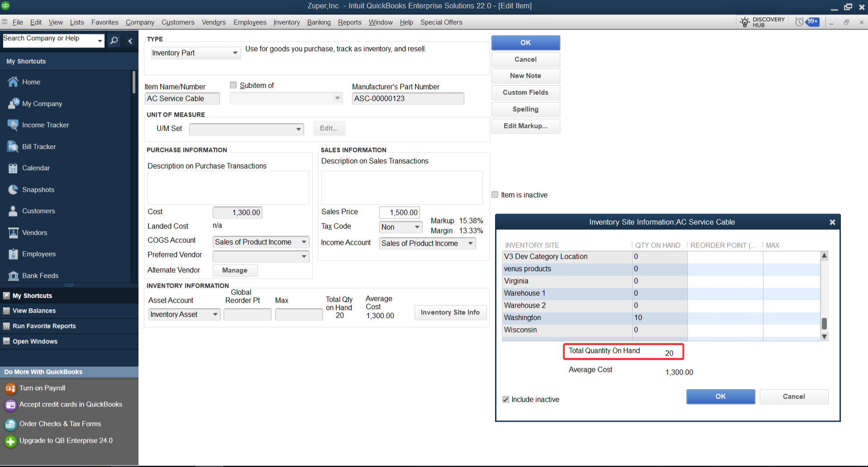
Task: Click OK in Inventory Site Information dialog
Action: pos(720,396)
